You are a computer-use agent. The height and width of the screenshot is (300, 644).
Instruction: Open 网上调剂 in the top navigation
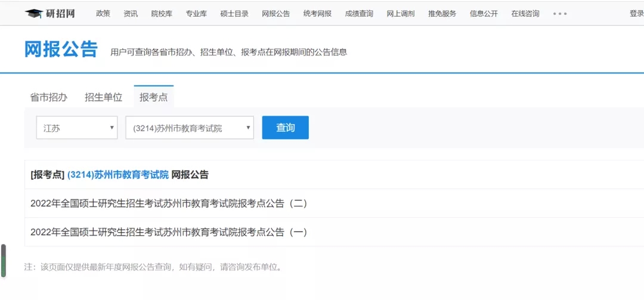pos(401,14)
